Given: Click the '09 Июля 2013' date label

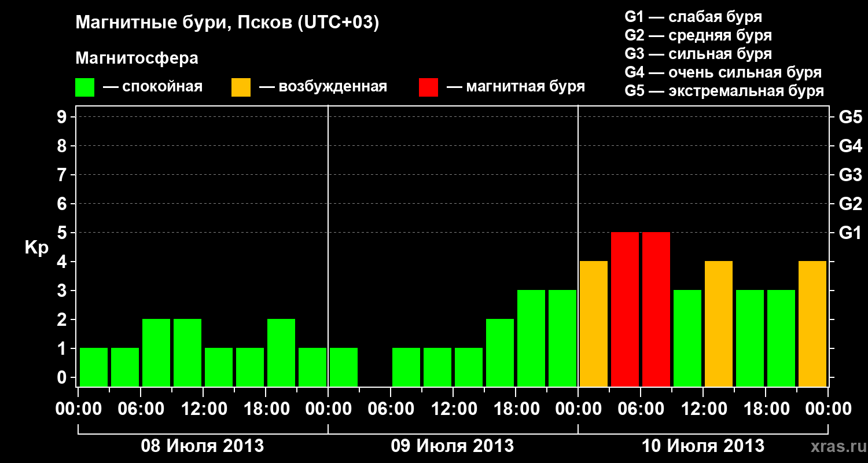Looking at the screenshot, I should [453, 446].
